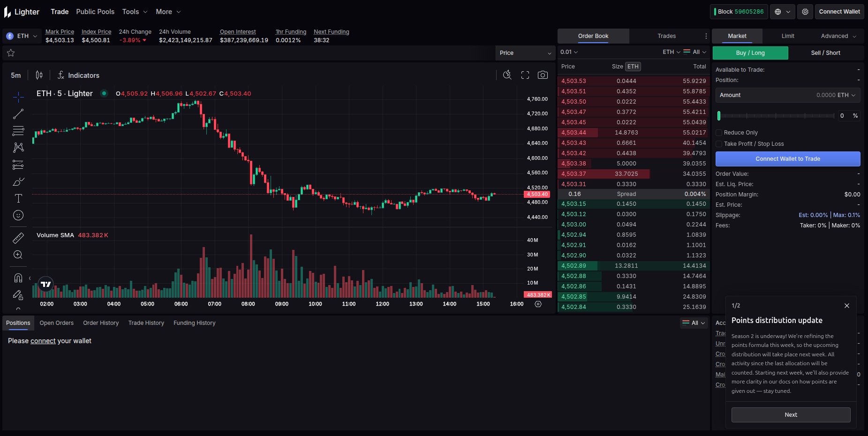868x436 pixels.
Task: Select Sell / Short order side
Action: (826, 53)
